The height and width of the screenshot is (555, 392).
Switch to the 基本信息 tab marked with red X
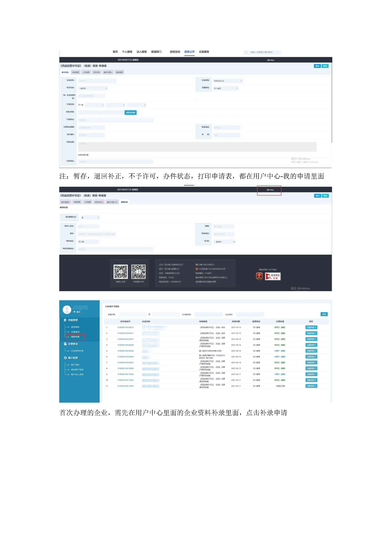[65, 202]
